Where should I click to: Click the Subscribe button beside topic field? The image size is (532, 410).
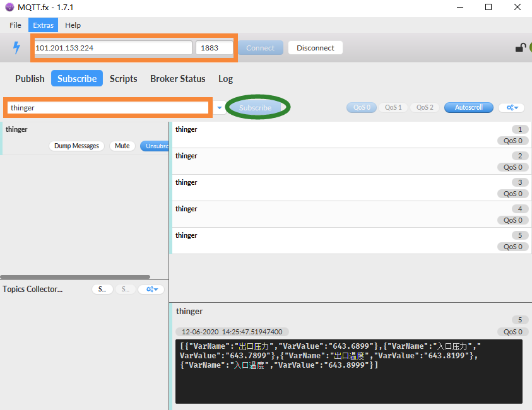(x=255, y=108)
